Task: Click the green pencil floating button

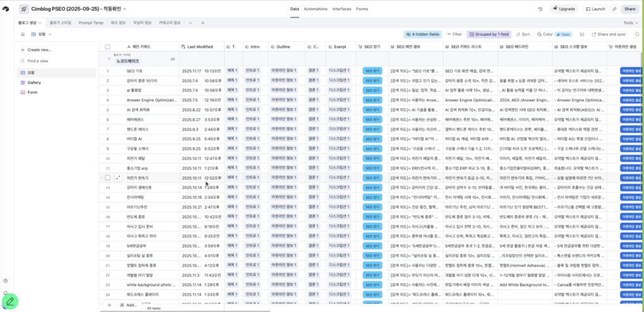Action: point(10,302)
